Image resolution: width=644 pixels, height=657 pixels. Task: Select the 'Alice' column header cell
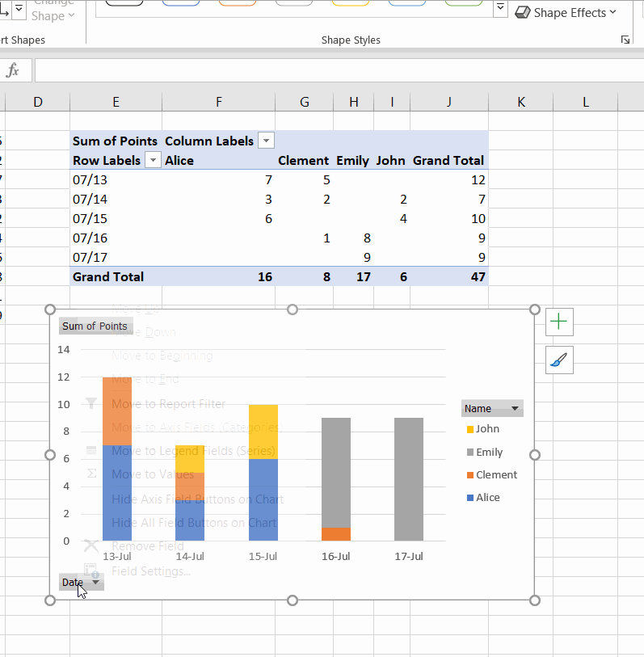click(x=219, y=160)
